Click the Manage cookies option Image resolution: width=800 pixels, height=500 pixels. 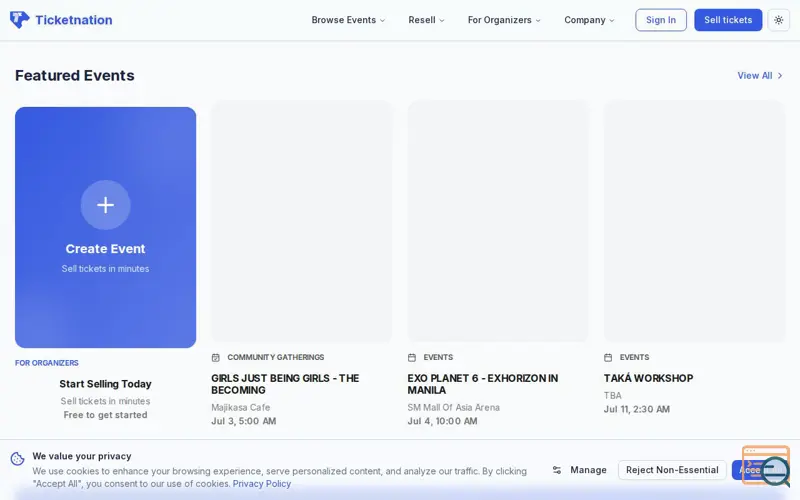click(580, 470)
